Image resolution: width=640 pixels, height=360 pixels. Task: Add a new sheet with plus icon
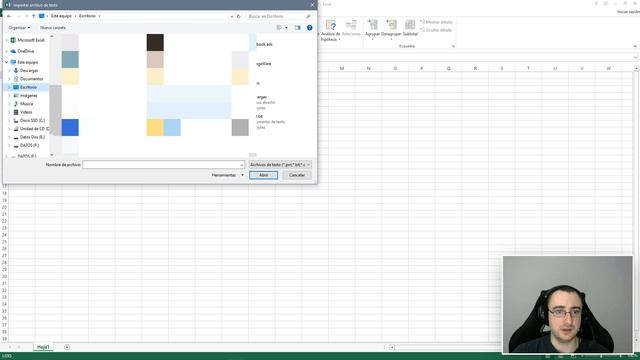click(x=67, y=347)
